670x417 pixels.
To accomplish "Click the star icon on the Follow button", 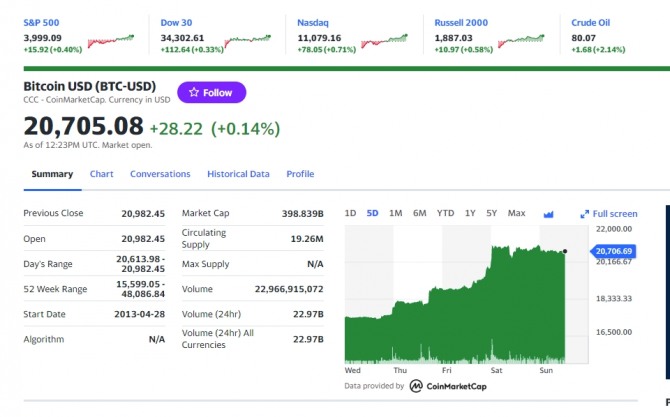I will click(x=194, y=92).
